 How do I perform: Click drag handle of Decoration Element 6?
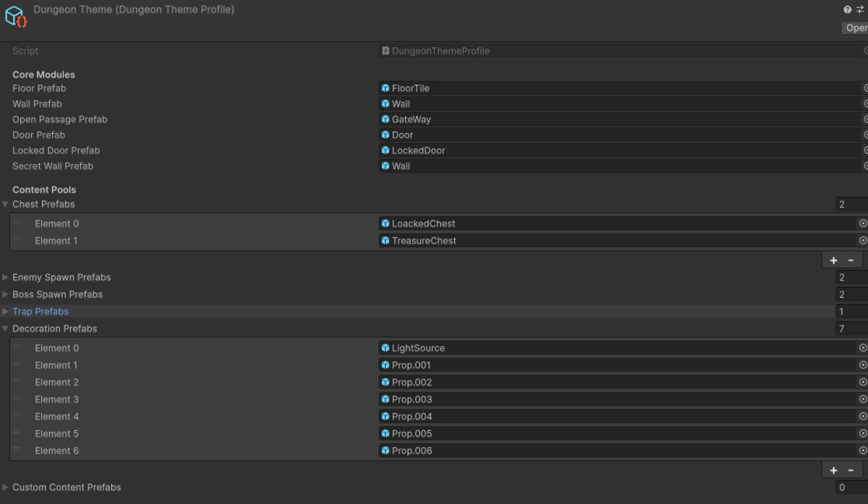coord(17,450)
